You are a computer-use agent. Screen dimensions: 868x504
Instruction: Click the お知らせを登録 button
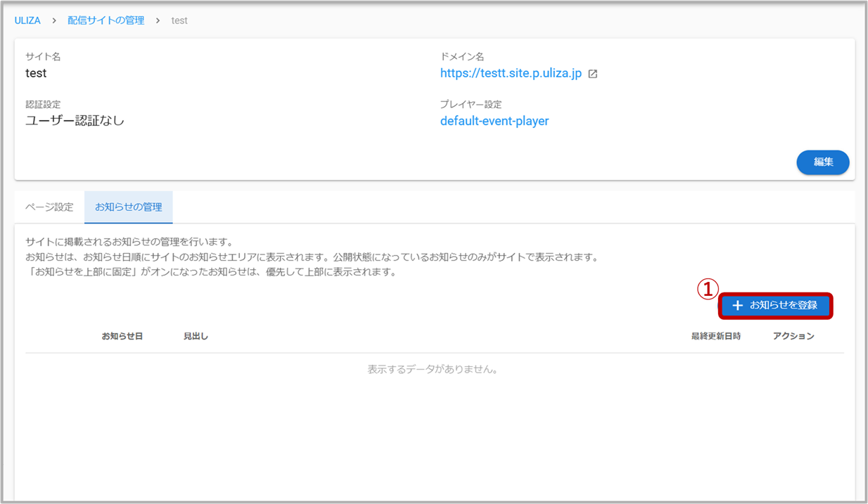(x=776, y=306)
